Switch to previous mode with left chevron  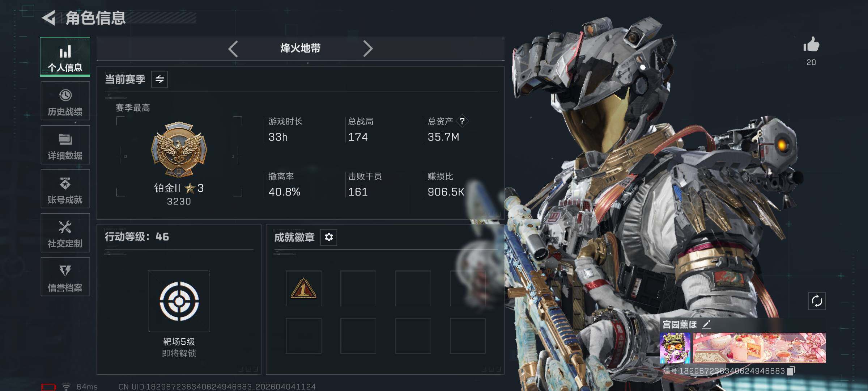click(233, 49)
